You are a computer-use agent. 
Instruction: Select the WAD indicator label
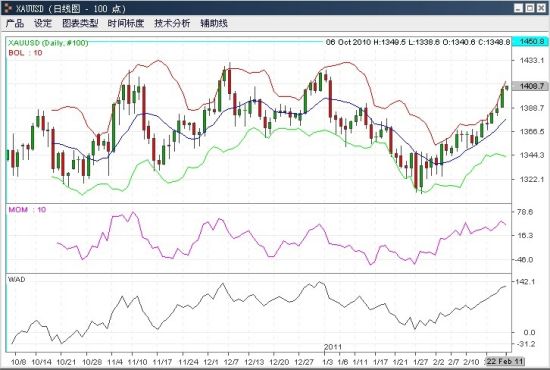[x=16, y=280]
